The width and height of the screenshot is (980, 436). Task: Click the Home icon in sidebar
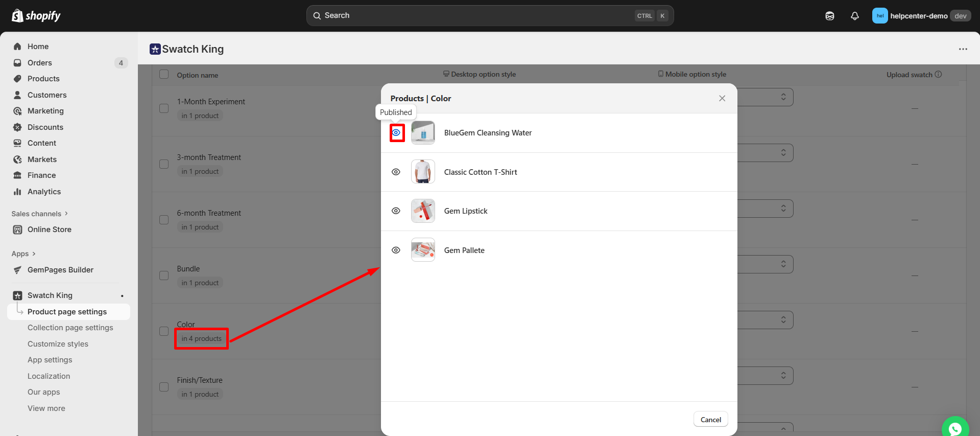(17, 47)
